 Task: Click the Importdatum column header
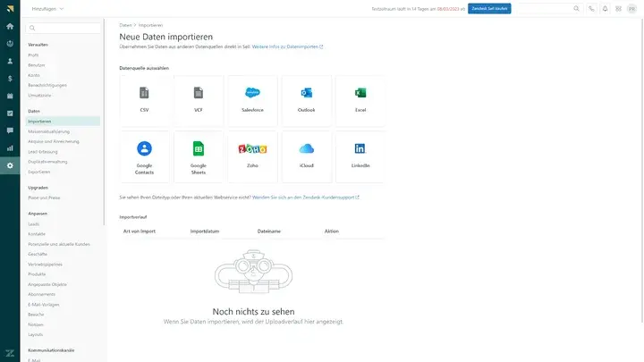coord(205,232)
